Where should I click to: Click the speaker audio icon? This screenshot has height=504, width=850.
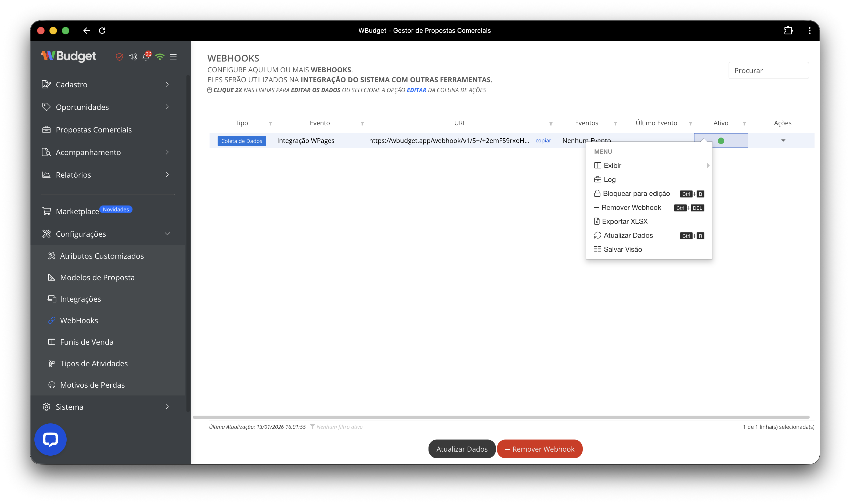pos(132,57)
